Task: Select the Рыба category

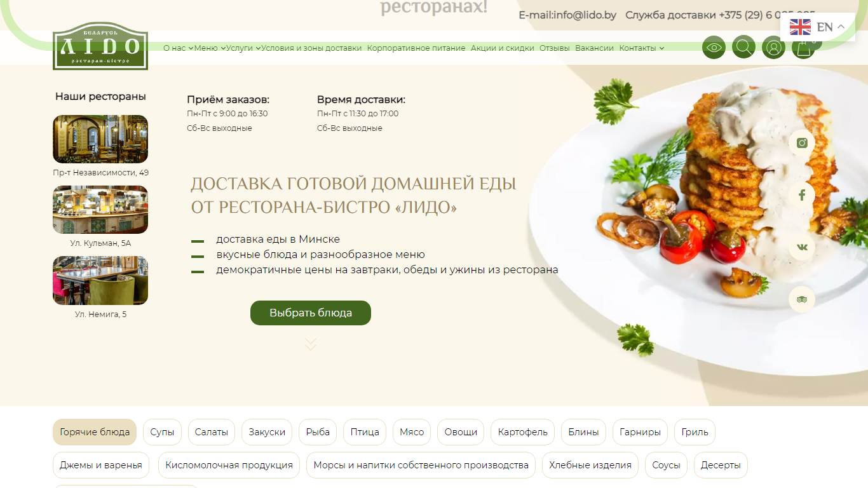Action: [318, 432]
